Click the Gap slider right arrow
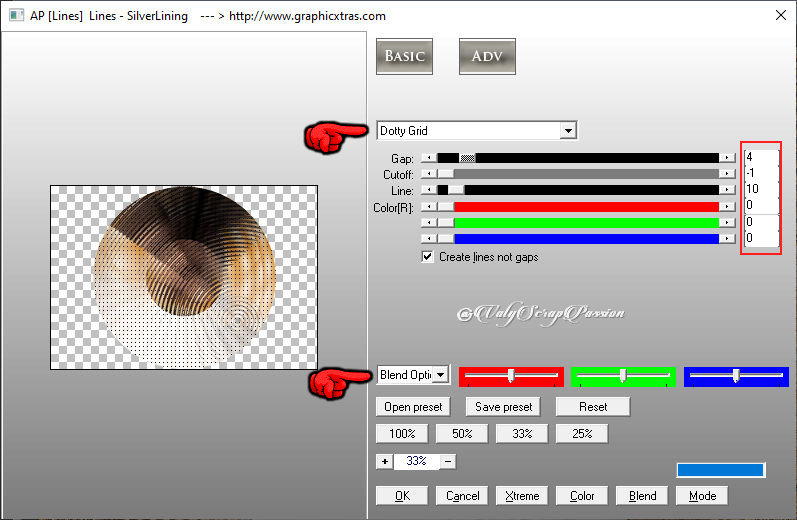The height and width of the screenshot is (520, 797). pyautogui.click(x=727, y=158)
